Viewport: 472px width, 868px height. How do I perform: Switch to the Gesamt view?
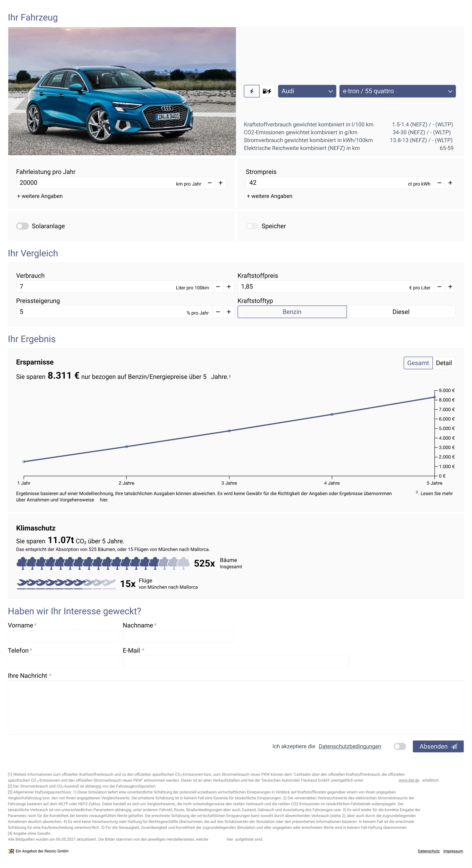[x=418, y=363]
